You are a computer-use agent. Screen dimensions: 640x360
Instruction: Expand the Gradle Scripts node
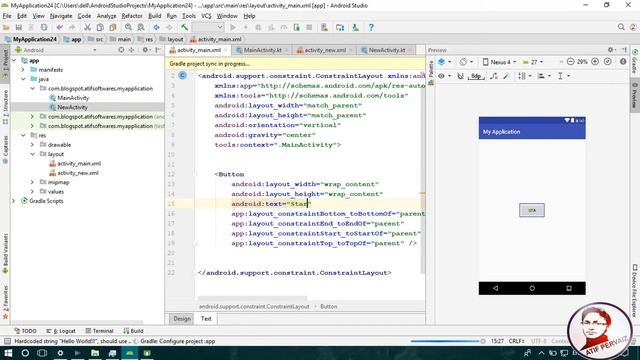coord(14,201)
